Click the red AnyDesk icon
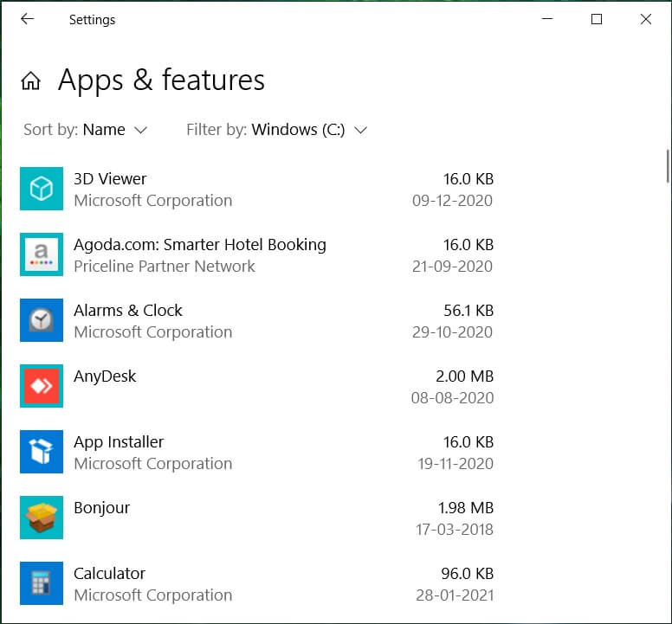The height and width of the screenshot is (624, 672). (42, 386)
